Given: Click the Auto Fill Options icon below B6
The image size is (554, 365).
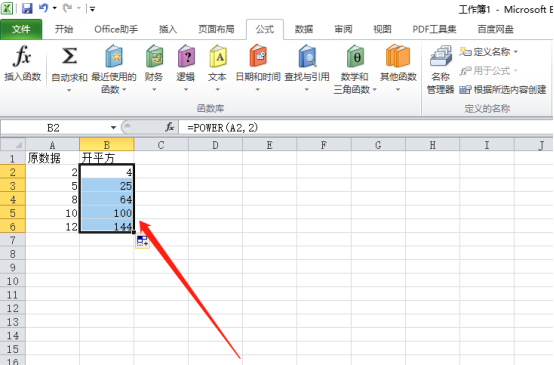Looking at the screenshot, I should point(142,242).
